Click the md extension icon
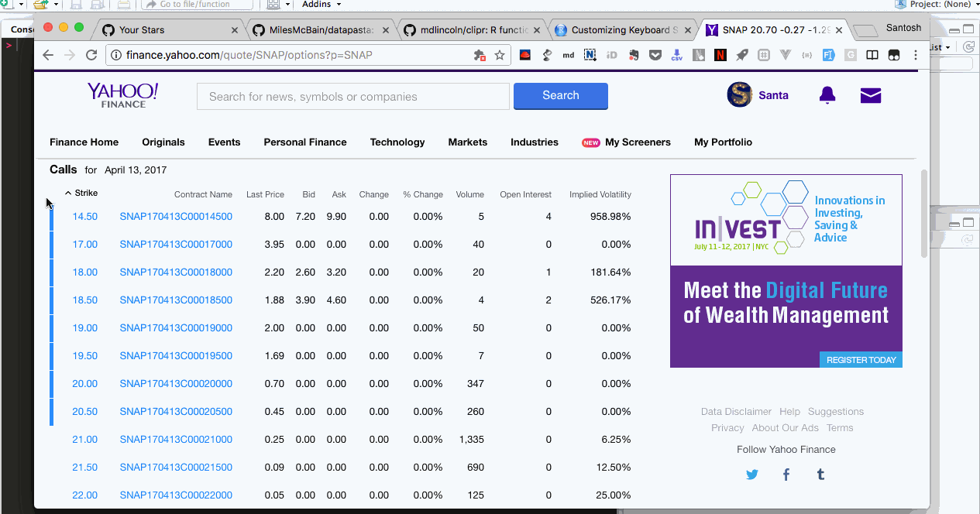The width and height of the screenshot is (980, 514). [569, 55]
